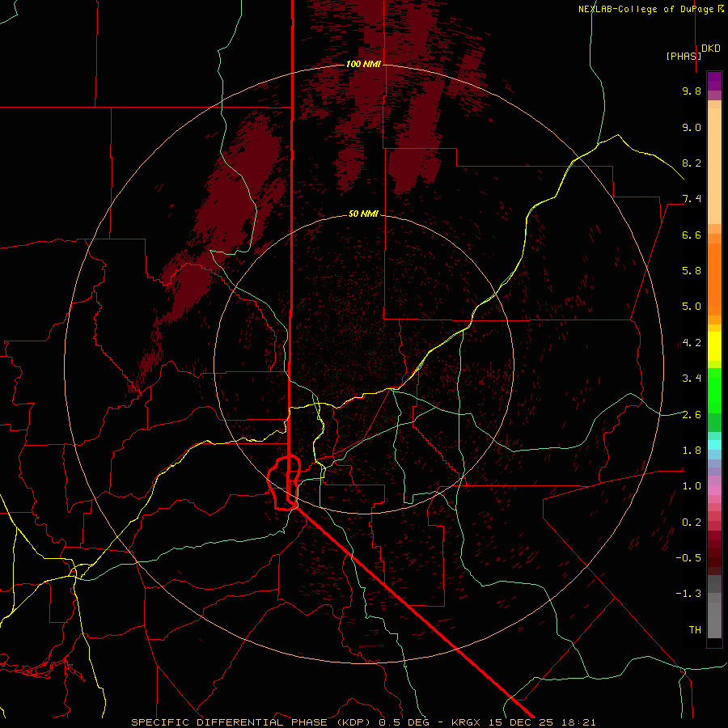Select the 100 NMI range ring label
Viewport: 728px width, 728px height.
pos(363,64)
